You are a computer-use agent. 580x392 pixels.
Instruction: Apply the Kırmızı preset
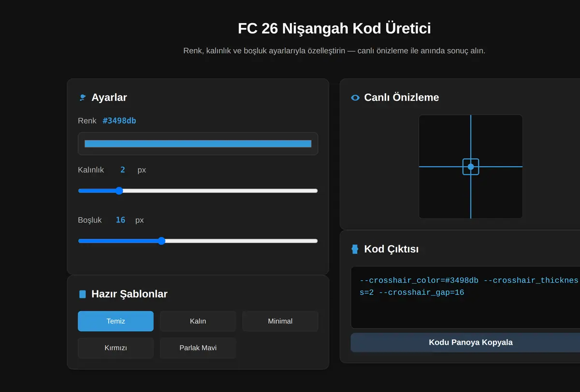[116, 348]
